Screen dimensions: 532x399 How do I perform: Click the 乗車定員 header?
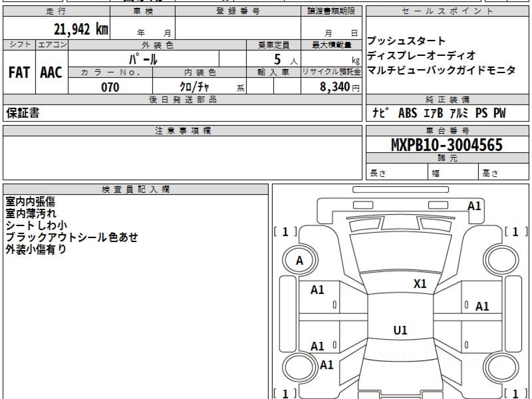[x=274, y=45]
